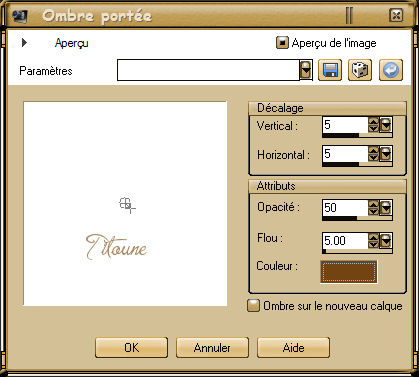Click the Opacité value input field
Viewport: 419px width, 377px height.
point(345,208)
